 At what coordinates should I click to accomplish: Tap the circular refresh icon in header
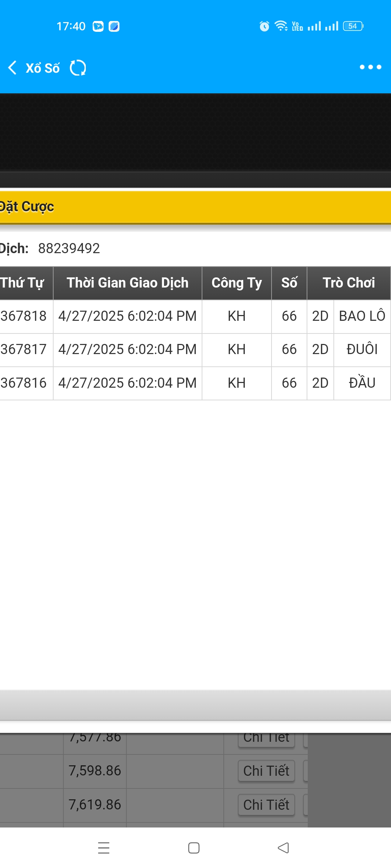tap(78, 68)
